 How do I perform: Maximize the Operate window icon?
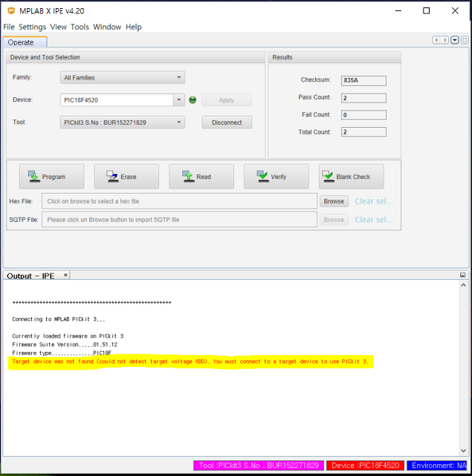point(465,40)
